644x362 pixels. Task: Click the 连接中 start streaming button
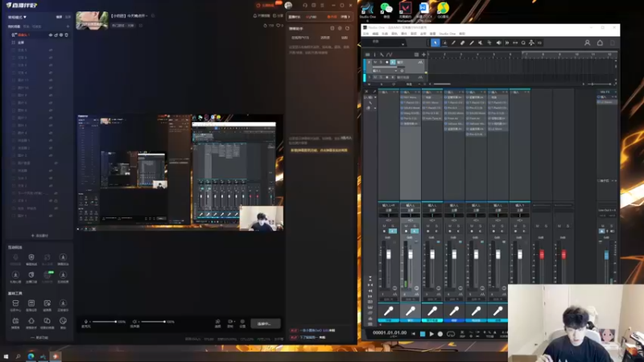(265, 323)
